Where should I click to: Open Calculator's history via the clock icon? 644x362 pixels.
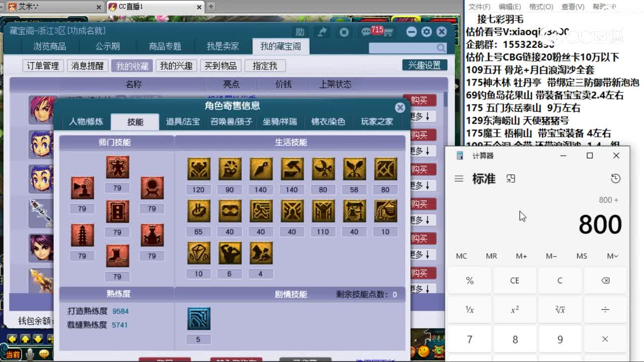click(614, 178)
